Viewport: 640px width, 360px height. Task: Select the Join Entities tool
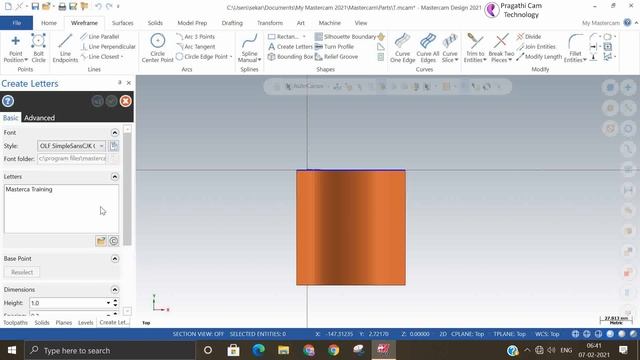pyautogui.click(x=536, y=47)
